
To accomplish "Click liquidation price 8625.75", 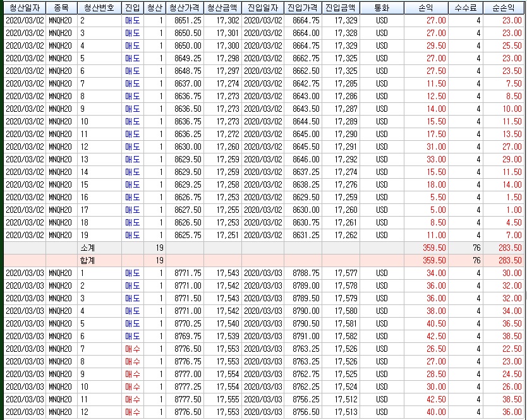I will click(x=188, y=235).
